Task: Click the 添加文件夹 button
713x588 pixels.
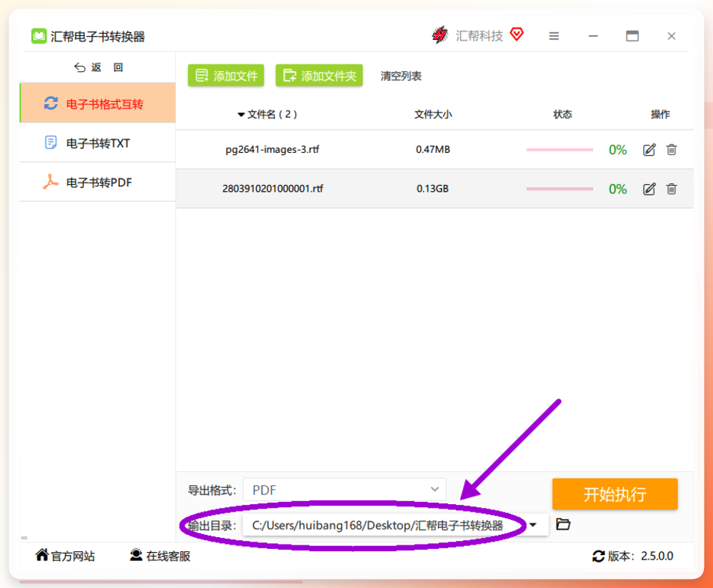Action: click(x=319, y=76)
